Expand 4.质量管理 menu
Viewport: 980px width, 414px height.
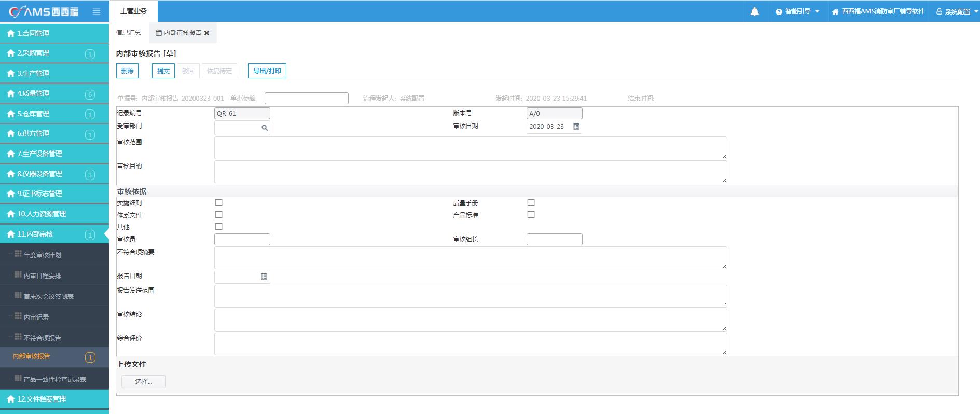[x=54, y=93]
